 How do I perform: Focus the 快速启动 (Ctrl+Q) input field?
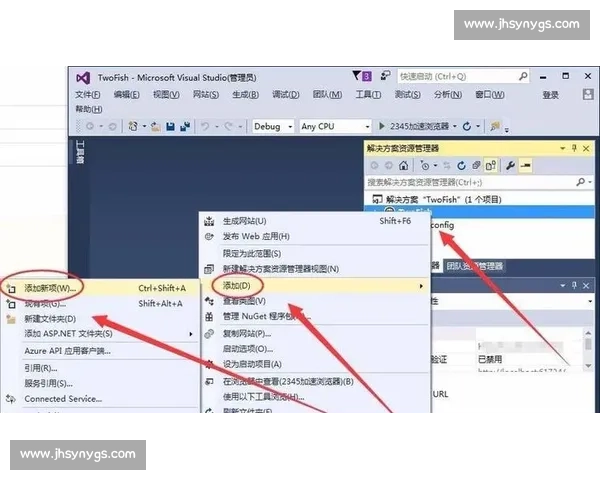[x=458, y=77]
